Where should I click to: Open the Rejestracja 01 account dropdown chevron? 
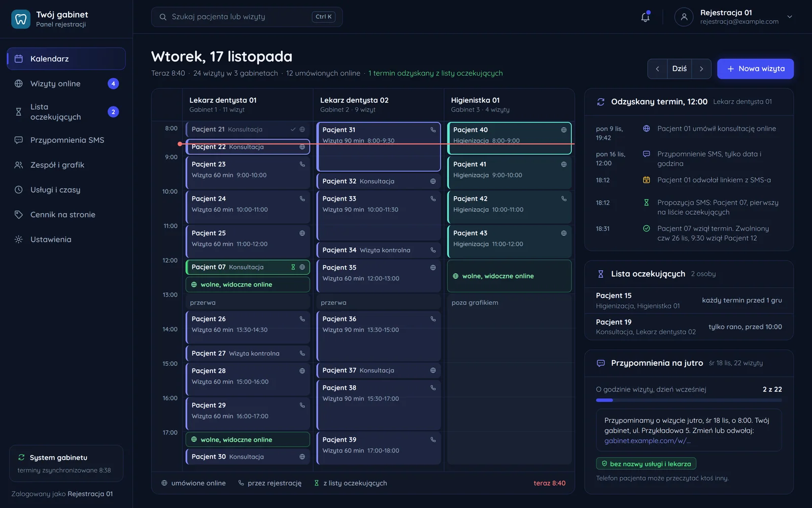[790, 17]
